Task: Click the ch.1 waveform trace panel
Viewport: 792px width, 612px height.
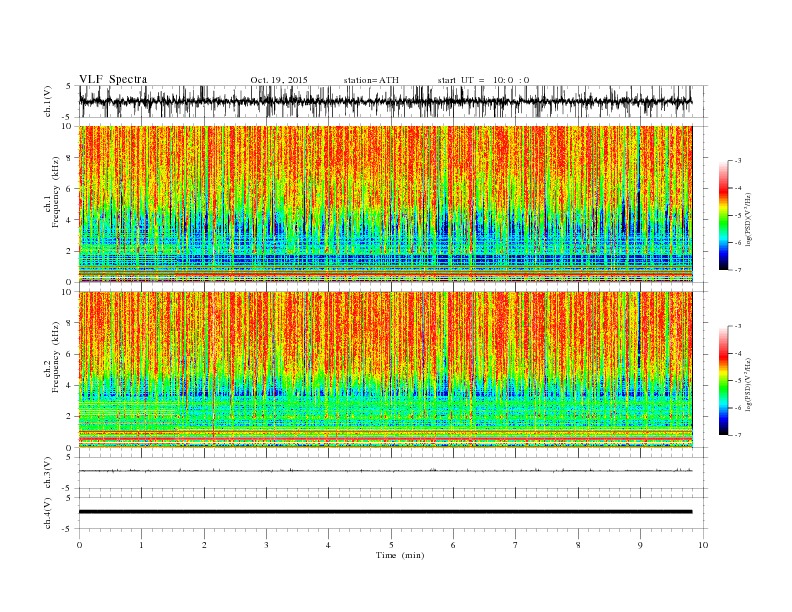Action: point(393,101)
